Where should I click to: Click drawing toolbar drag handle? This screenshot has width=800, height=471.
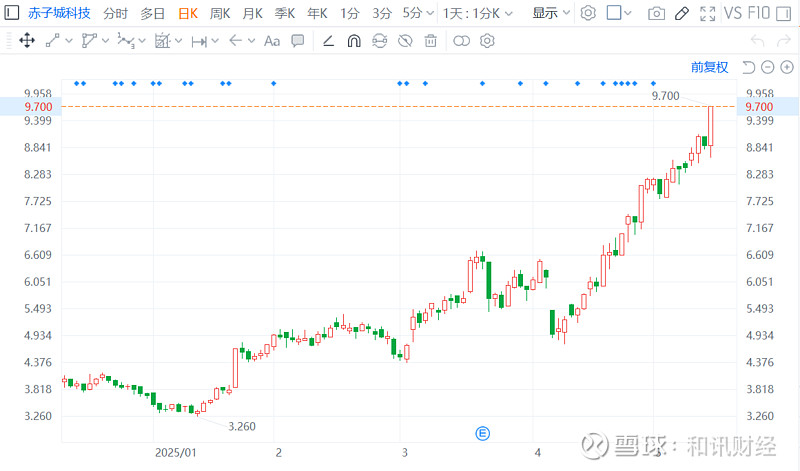[x=9, y=41]
